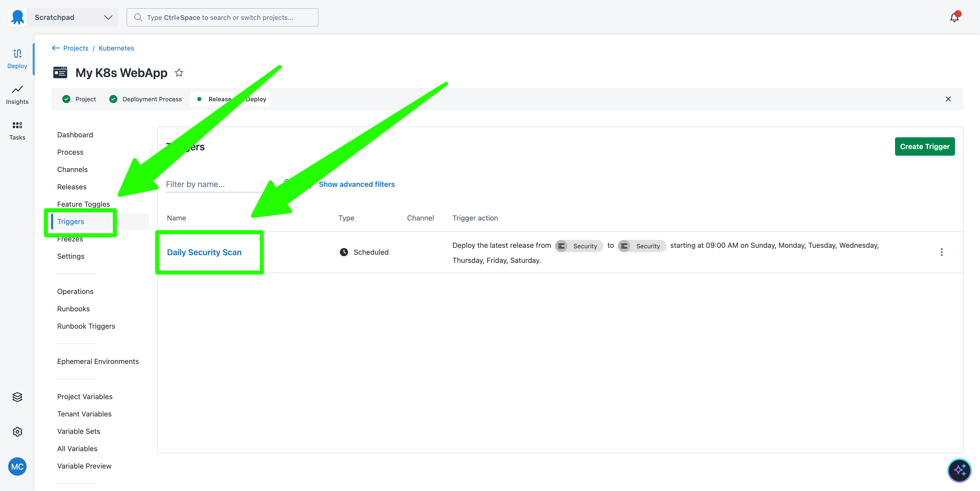Open the notifications bell
The height and width of the screenshot is (491, 980).
(x=954, y=18)
